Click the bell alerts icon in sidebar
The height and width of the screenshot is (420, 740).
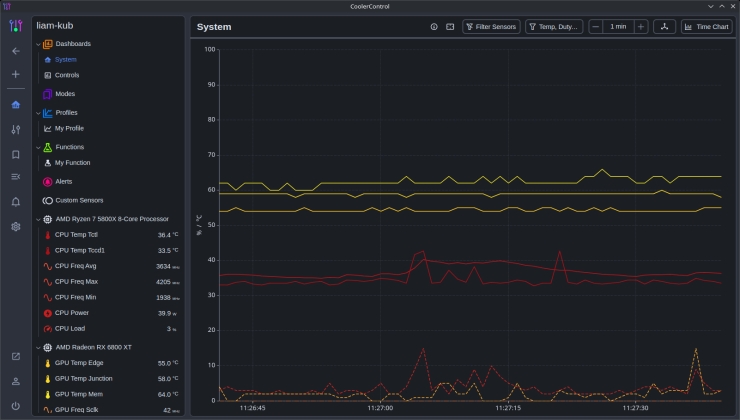coord(15,202)
